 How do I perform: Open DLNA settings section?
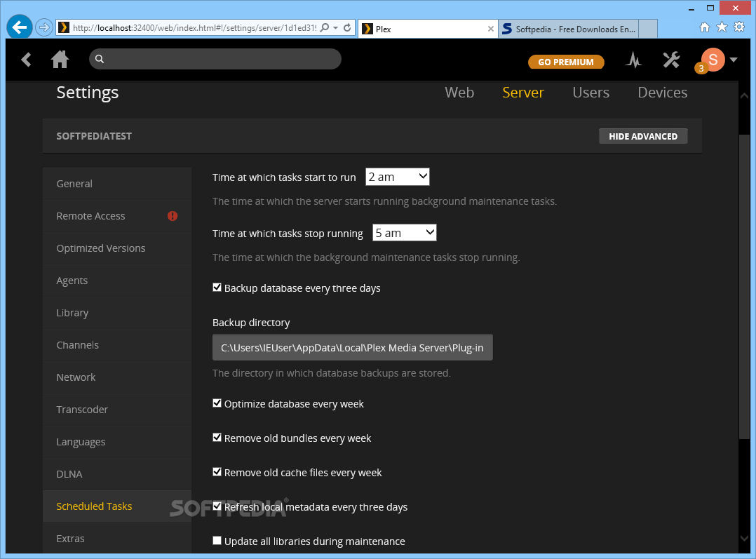click(117, 474)
